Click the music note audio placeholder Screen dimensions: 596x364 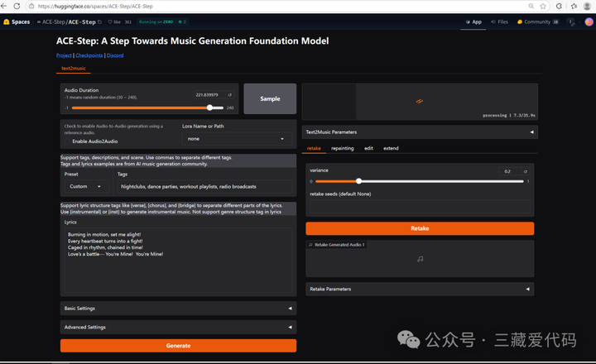click(x=420, y=259)
